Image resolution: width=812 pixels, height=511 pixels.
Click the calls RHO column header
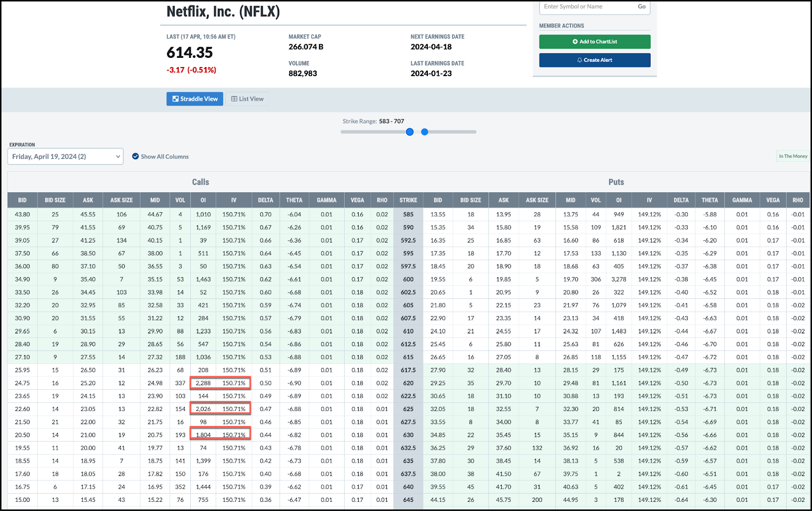click(382, 200)
